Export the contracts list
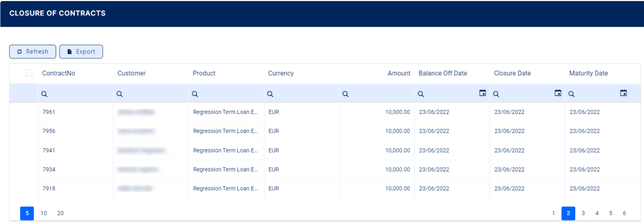Image resolution: width=644 pixels, height=223 pixels. point(81,52)
